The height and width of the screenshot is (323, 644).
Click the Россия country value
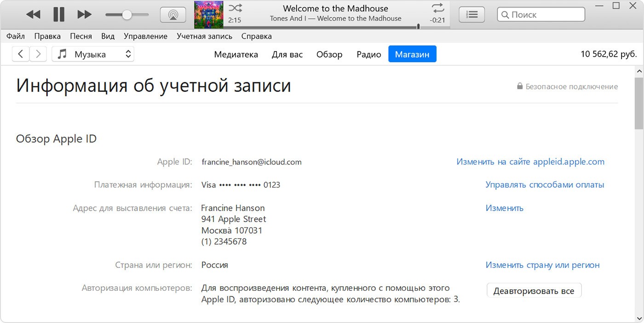[x=215, y=265]
